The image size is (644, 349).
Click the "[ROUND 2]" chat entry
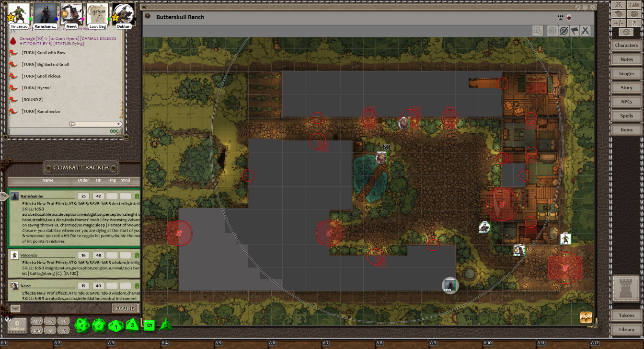[x=32, y=100]
